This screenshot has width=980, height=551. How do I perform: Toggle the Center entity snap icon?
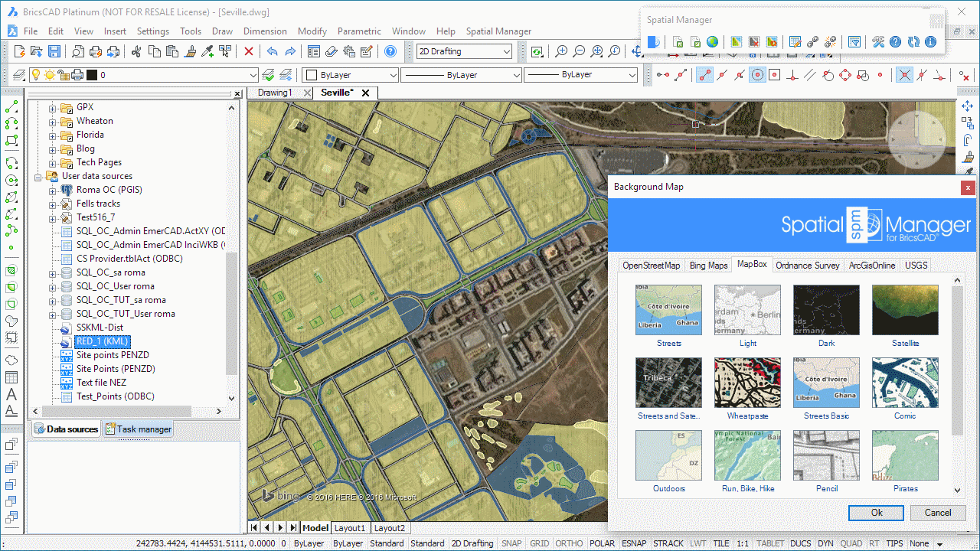click(x=757, y=74)
